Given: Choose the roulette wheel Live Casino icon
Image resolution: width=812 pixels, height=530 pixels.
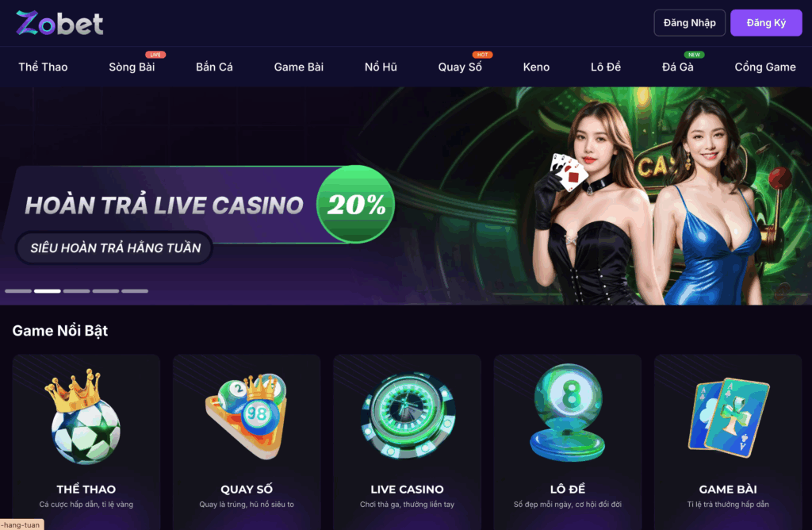Looking at the screenshot, I should [x=408, y=416].
